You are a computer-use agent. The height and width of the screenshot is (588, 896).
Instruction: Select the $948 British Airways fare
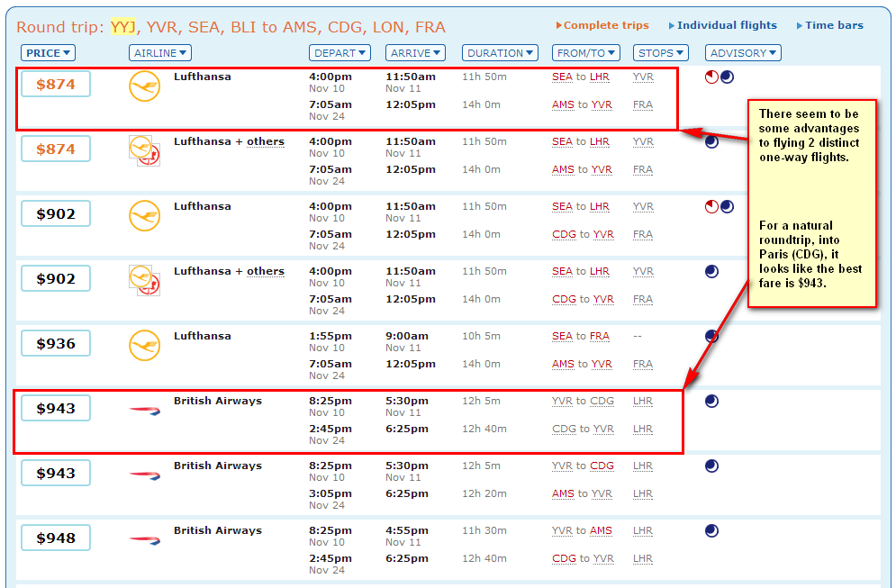coord(56,538)
